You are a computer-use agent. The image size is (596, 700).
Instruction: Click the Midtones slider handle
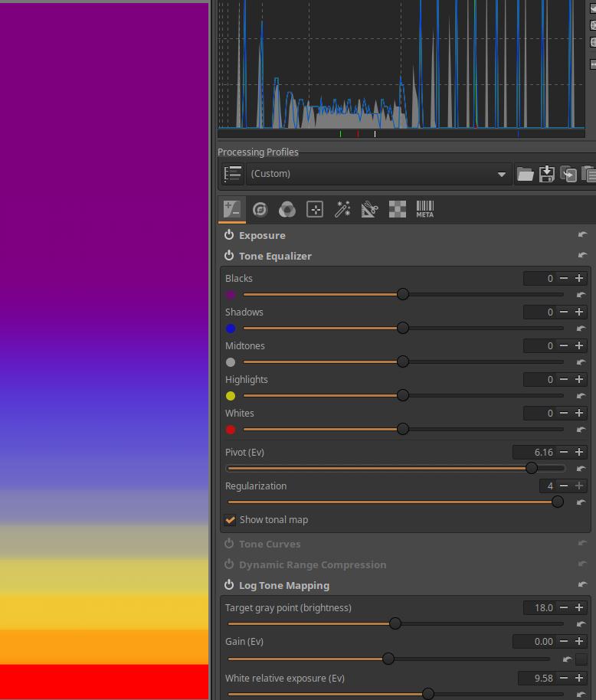click(403, 361)
